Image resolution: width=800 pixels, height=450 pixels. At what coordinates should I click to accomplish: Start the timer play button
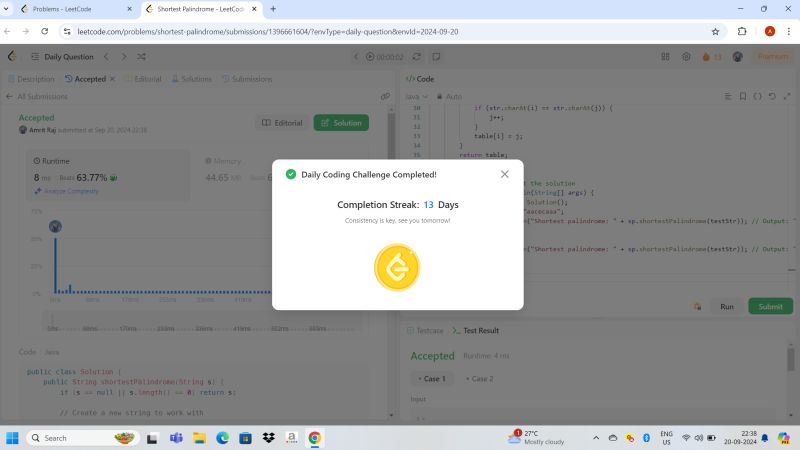tap(370, 57)
